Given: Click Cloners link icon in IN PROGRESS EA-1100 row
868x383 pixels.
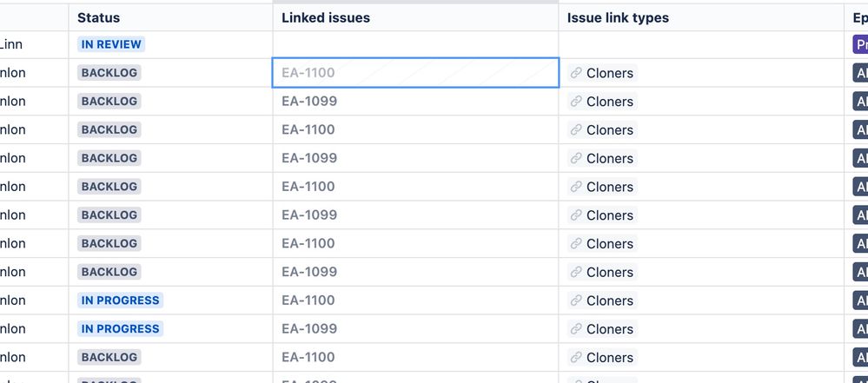Looking at the screenshot, I should (x=576, y=300).
